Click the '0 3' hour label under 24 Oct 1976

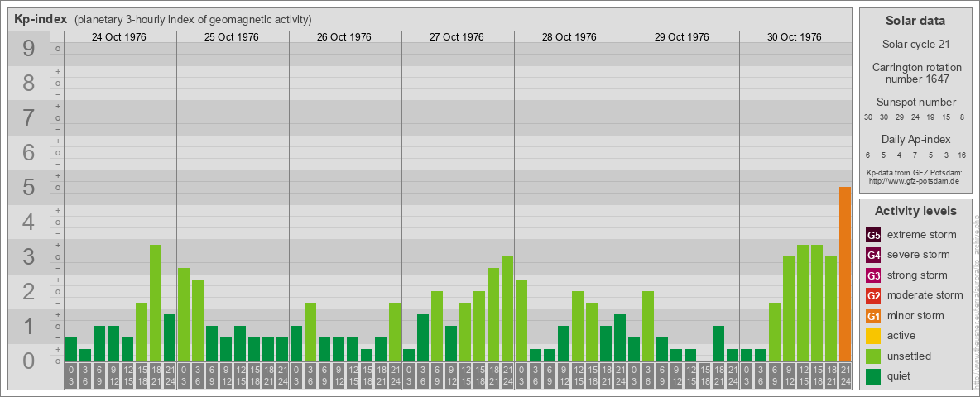(x=71, y=375)
